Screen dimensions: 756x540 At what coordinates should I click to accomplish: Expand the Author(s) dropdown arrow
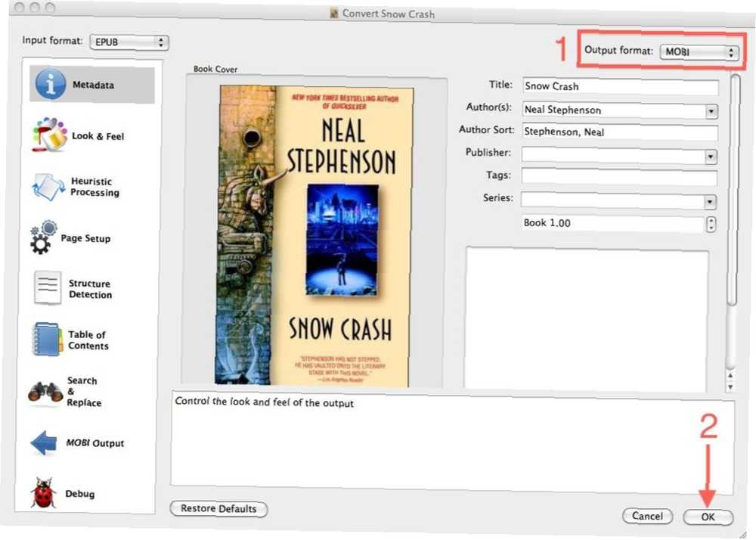coord(711,111)
